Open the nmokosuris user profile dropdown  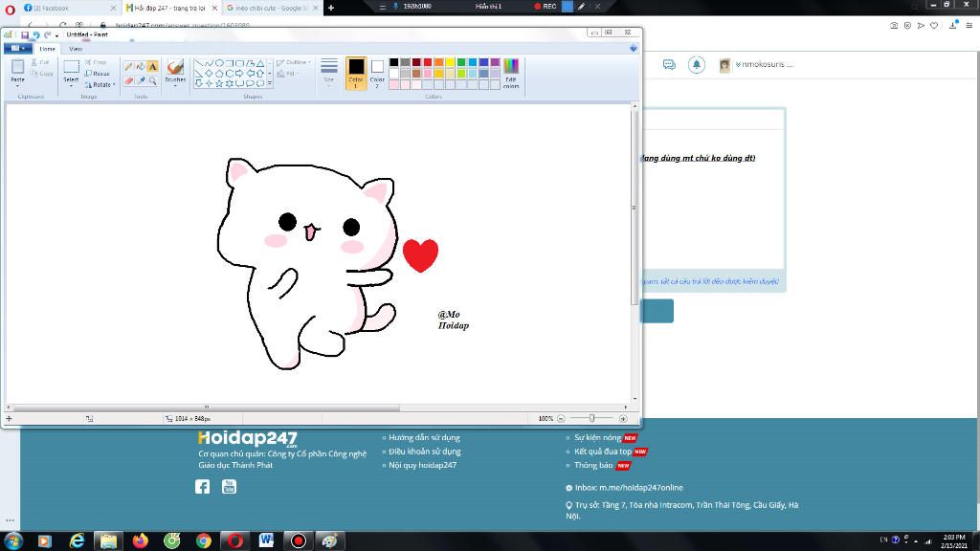tap(764, 64)
